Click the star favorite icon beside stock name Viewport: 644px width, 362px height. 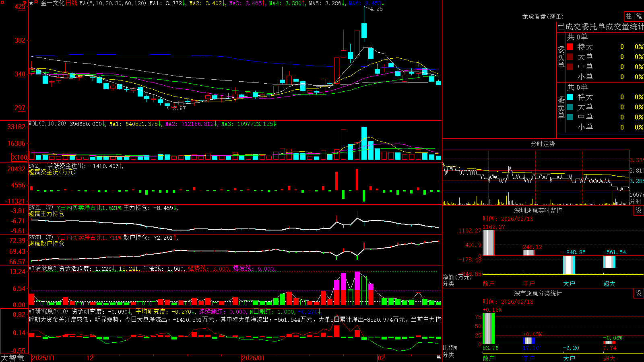tap(31, 3)
